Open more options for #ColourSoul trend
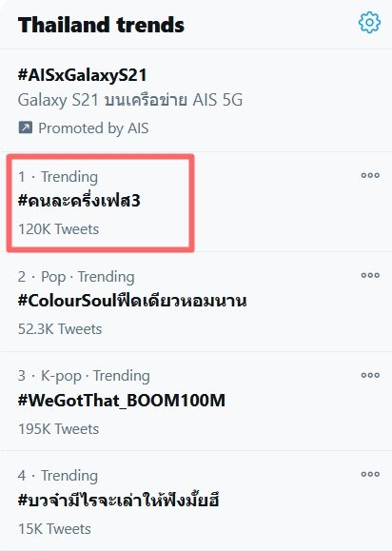This screenshot has width=392, height=551. (370, 275)
